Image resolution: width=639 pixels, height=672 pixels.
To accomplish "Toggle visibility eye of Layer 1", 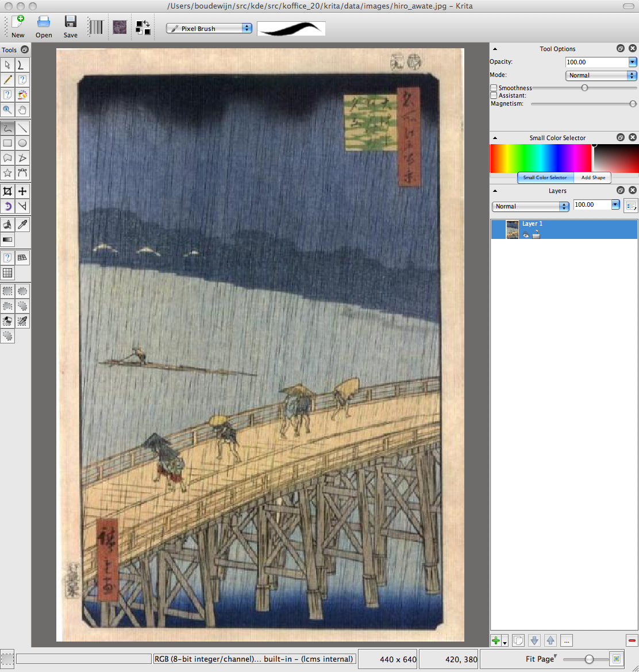I will pos(526,235).
